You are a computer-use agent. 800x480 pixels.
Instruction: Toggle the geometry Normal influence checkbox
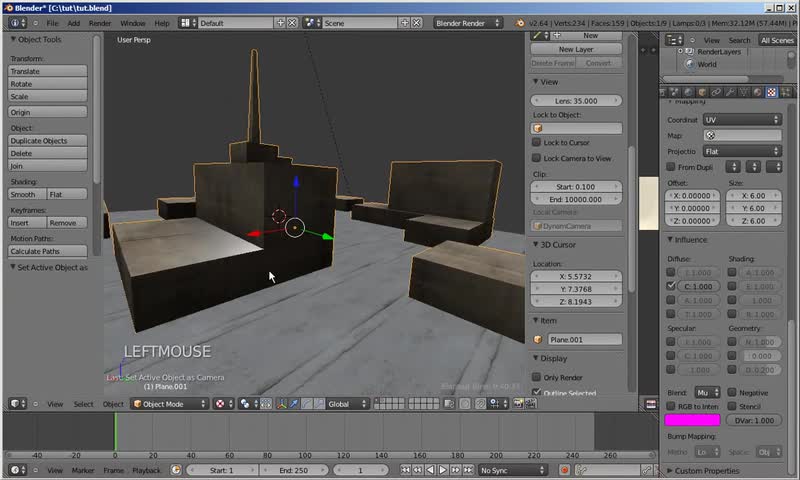[x=732, y=342]
